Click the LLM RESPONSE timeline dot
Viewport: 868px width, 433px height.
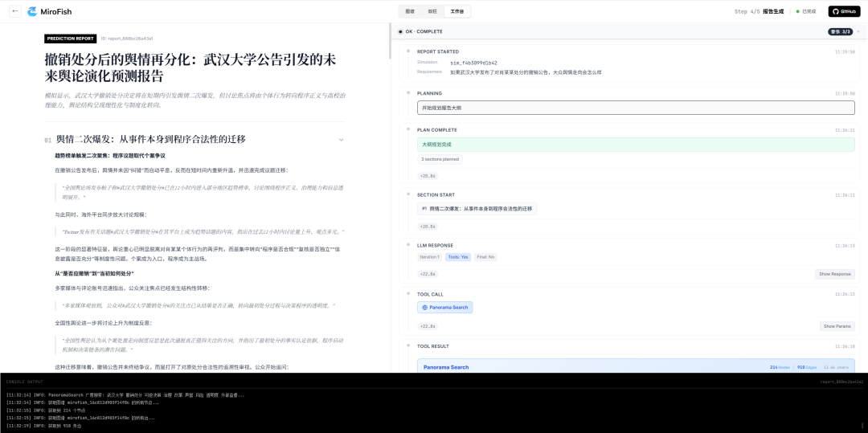tap(407, 246)
